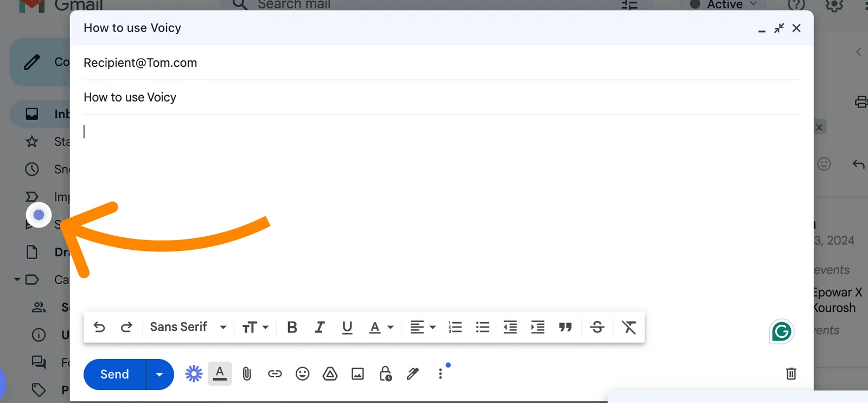Toggle strikethrough formatting
Viewport: 868px width, 403px height.
pos(597,327)
